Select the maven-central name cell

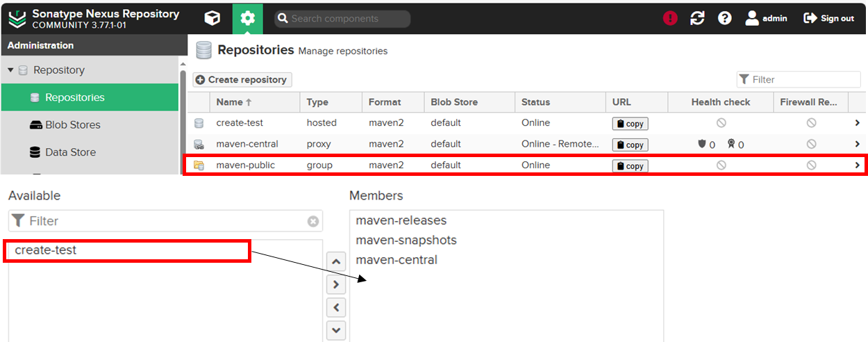tap(254, 144)
